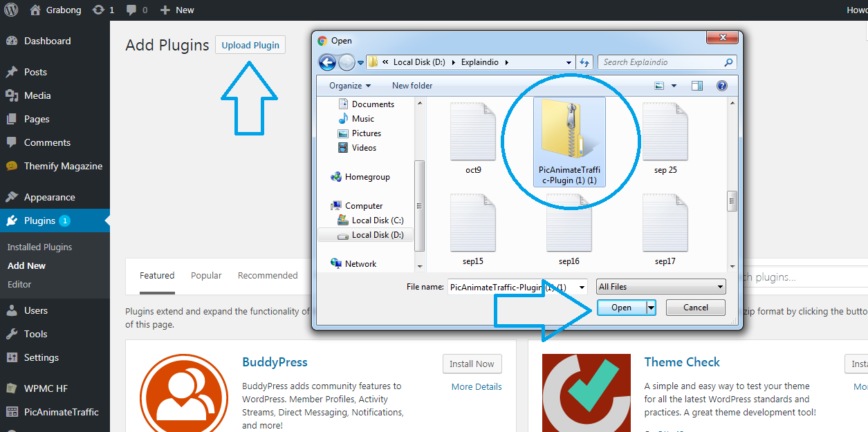Open the WordPress logo menu
The width and height of the screenshot is (868, 432).
[10, 10]
